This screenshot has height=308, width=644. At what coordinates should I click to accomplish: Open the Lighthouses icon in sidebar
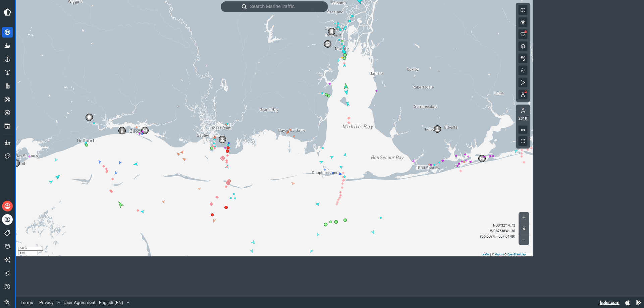tap(7, 72)
